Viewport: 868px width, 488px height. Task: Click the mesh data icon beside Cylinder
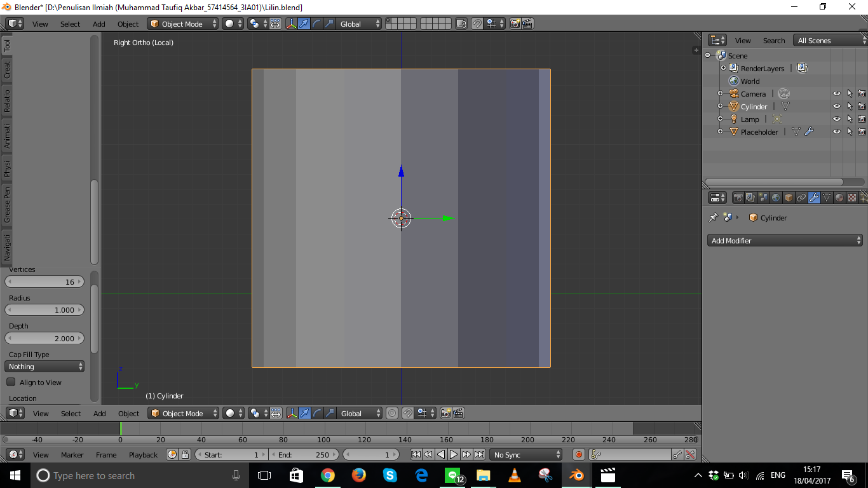point(785,106)
